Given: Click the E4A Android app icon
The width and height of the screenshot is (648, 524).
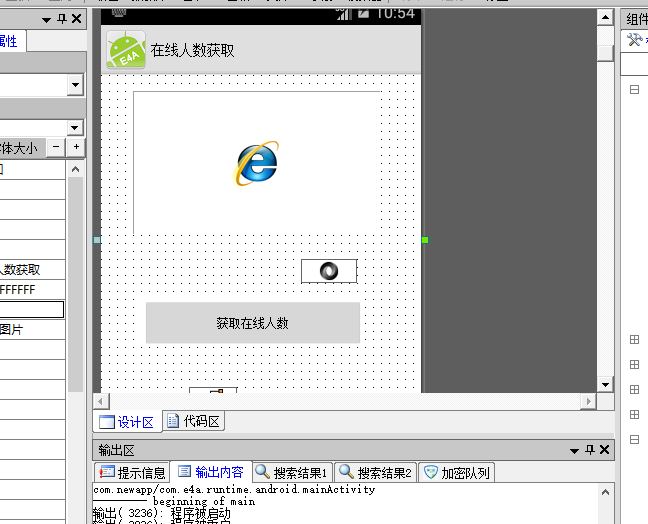Looking at the screenshot, I should [126, 51].
